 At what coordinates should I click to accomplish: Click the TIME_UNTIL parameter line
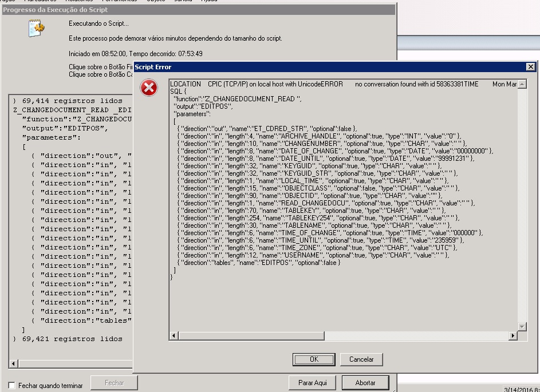coord(321,240)
